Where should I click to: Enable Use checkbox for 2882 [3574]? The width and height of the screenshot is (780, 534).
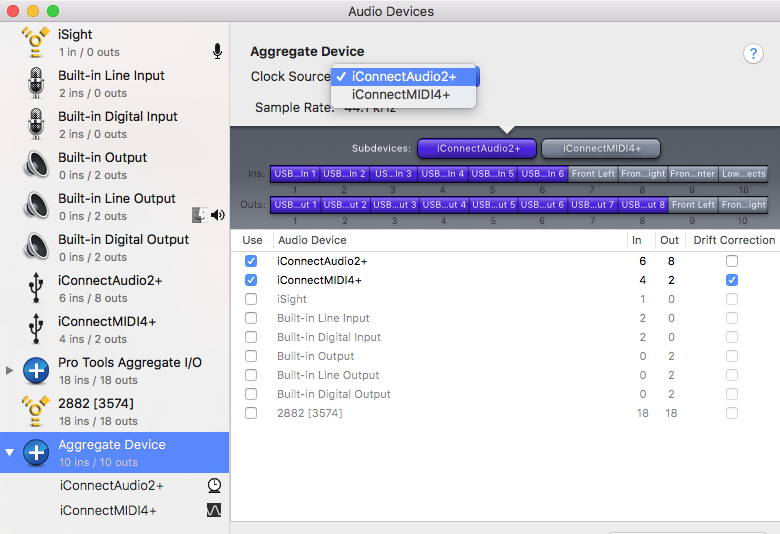point(251,413)
